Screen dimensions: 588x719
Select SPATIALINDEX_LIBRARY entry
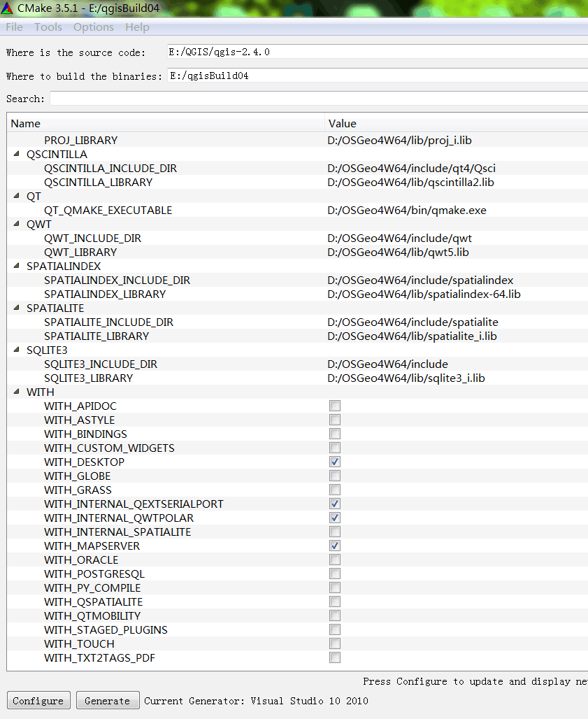pyautogui.click(x=104, y=294)
